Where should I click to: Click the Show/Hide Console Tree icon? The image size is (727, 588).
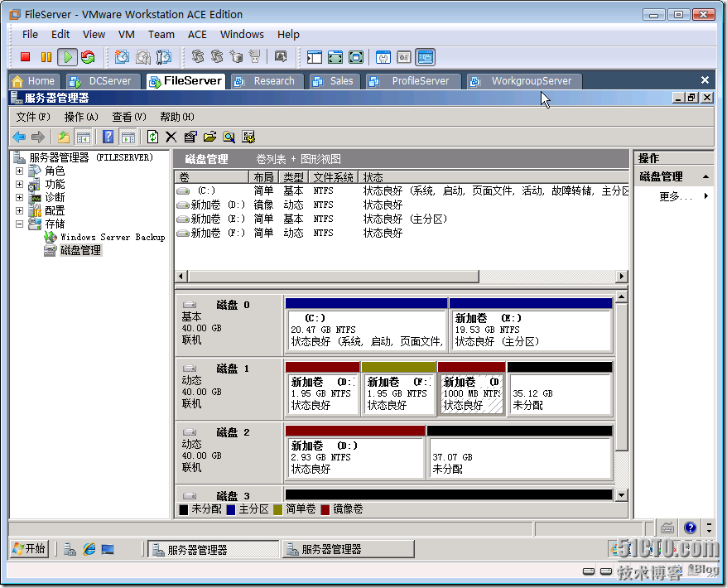(83, 137)
